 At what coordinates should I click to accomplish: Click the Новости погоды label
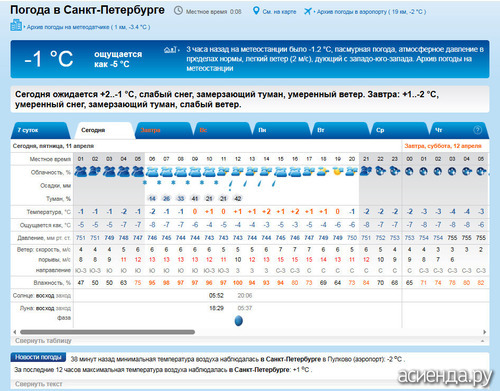click(x=38, y=357)
